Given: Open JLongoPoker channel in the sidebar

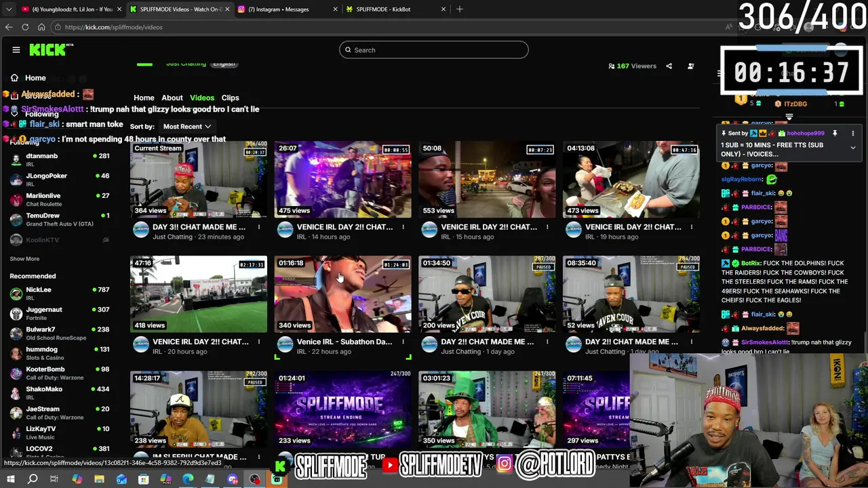Looking at the screenshot, I should (x=60, y=180).
